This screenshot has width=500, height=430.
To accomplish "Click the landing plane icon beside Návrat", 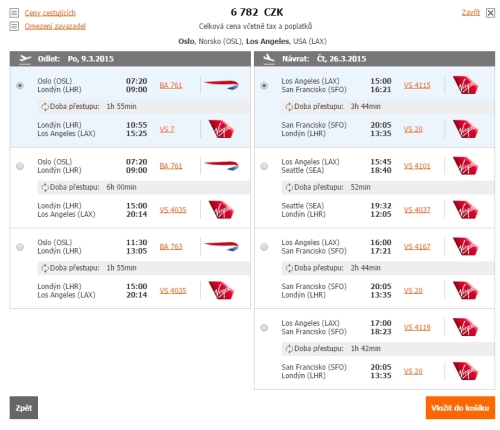I will coord(269,59).
